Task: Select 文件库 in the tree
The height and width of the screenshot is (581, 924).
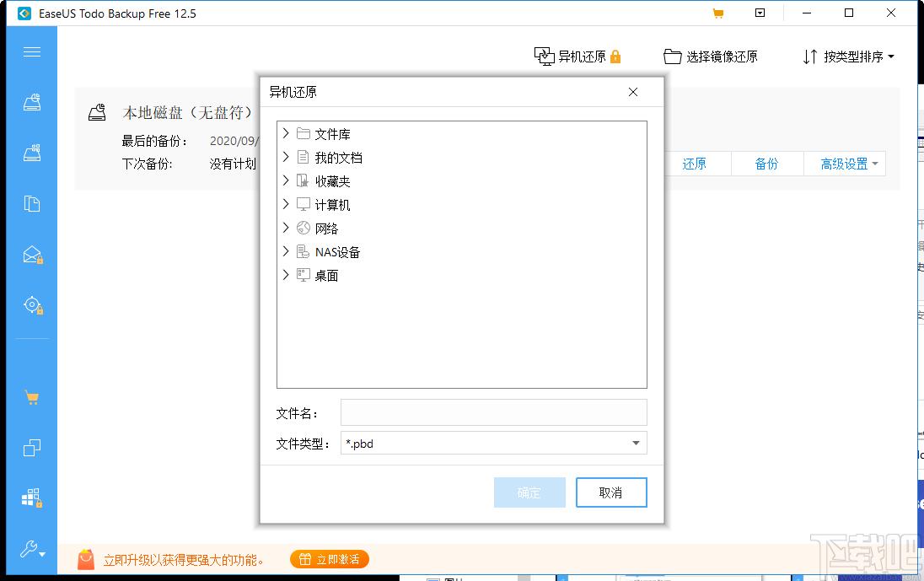Action: (x=332, y=134)
